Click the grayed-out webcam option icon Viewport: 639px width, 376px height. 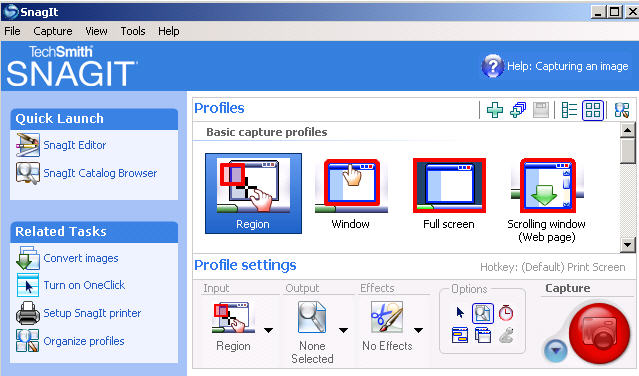(506, 336)
